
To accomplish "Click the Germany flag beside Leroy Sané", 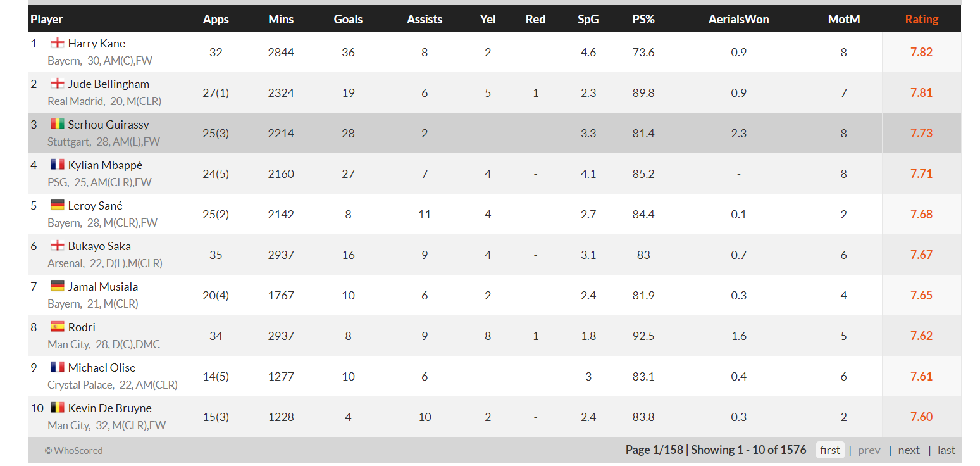I will click(58, 205).
